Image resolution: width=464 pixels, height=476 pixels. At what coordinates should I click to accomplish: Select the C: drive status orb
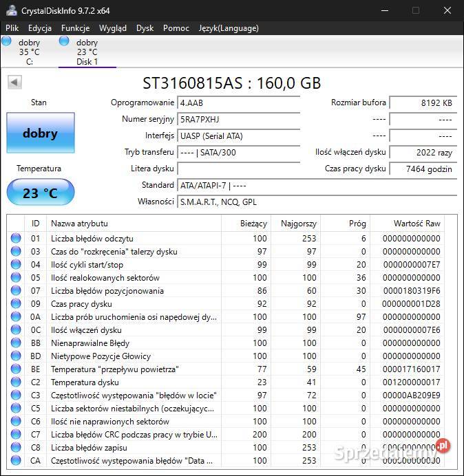7,41
